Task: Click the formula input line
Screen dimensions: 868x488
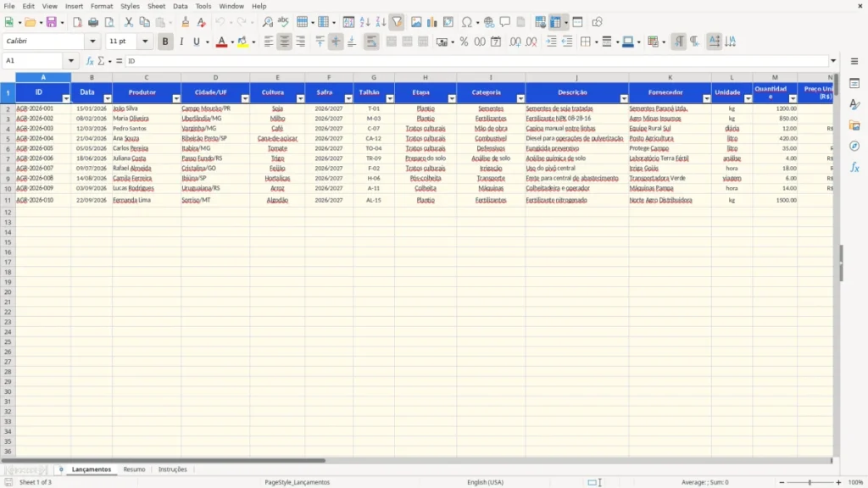Action: (x=477, y=61)
